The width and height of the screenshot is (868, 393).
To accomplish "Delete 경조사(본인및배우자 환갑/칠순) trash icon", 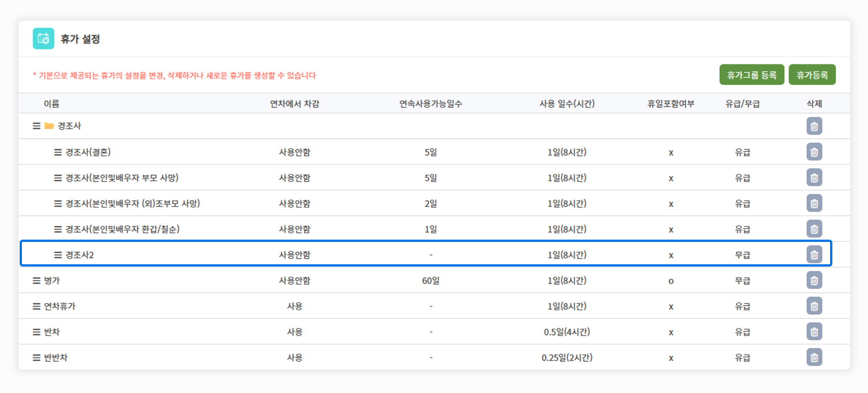I will pyautogui.click(x=814, y=229).
